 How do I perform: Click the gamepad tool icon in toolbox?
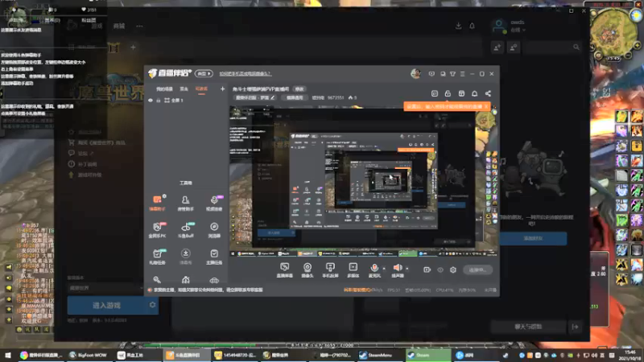coord(214,280)
